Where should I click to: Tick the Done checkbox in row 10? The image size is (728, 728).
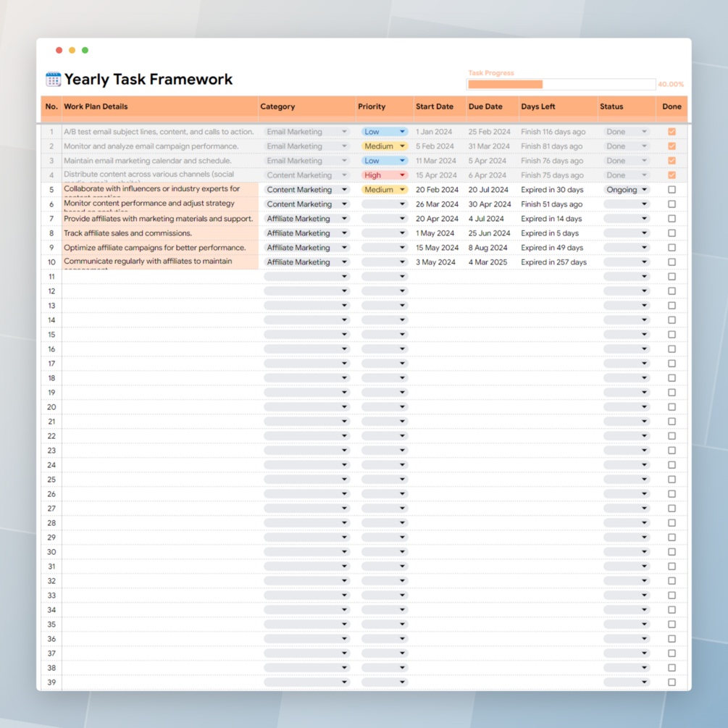[671, 262]
